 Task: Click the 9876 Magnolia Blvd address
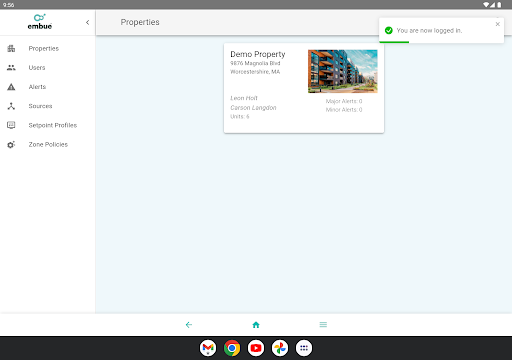(x=255, y=63)
